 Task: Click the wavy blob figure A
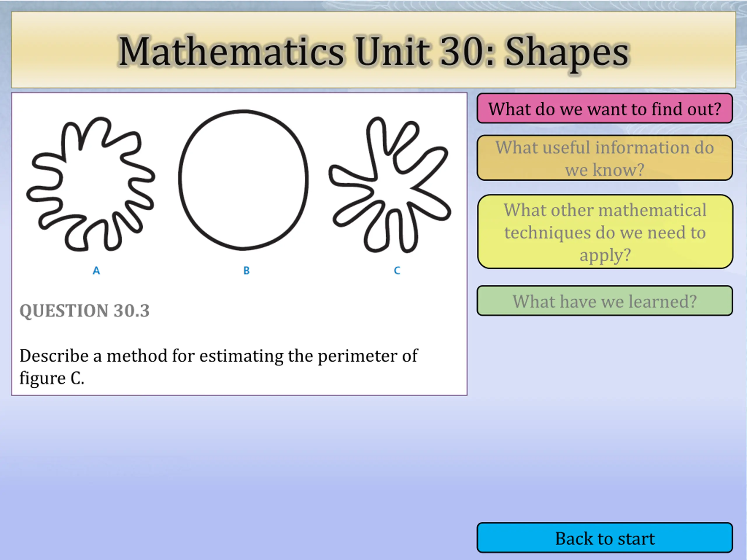coord(91,184)
